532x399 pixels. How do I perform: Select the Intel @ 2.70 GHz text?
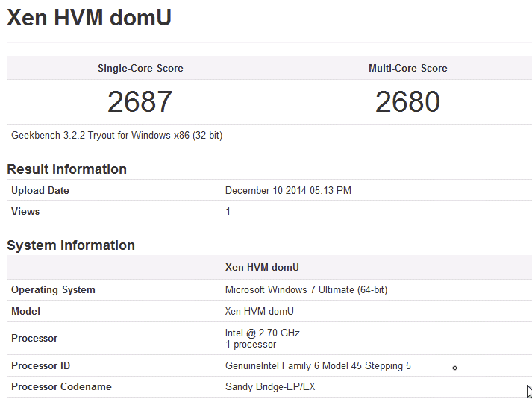[x=263, y=333]
